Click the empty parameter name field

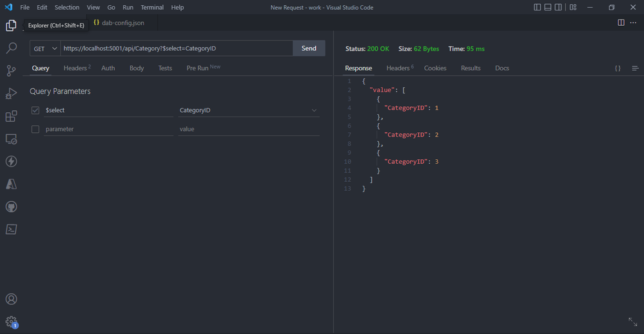108,129
